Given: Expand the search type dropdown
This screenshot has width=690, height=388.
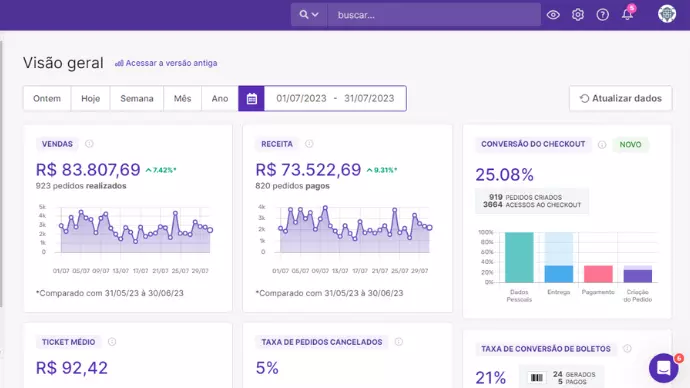Looking at the screenshot, I should [309, 15].
